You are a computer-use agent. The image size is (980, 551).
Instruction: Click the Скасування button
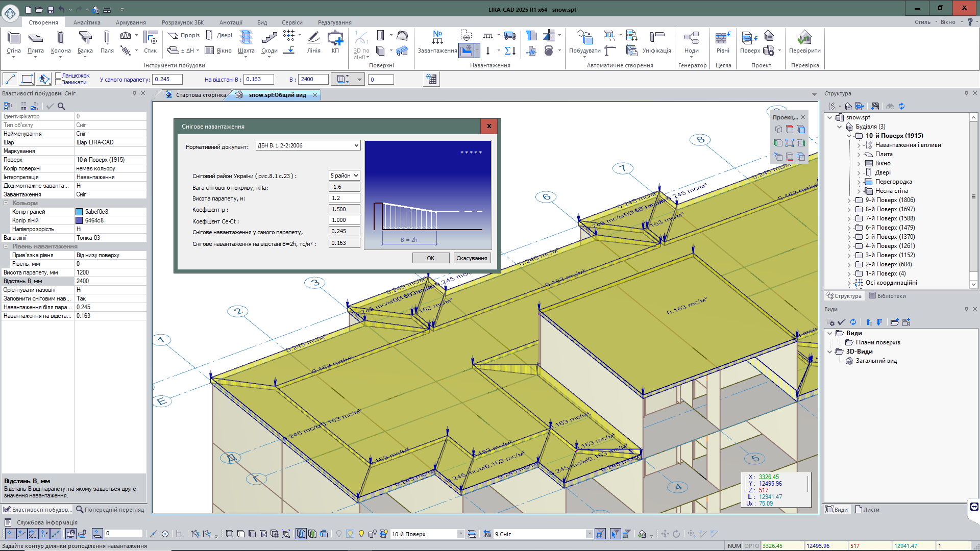click(472, 258)
